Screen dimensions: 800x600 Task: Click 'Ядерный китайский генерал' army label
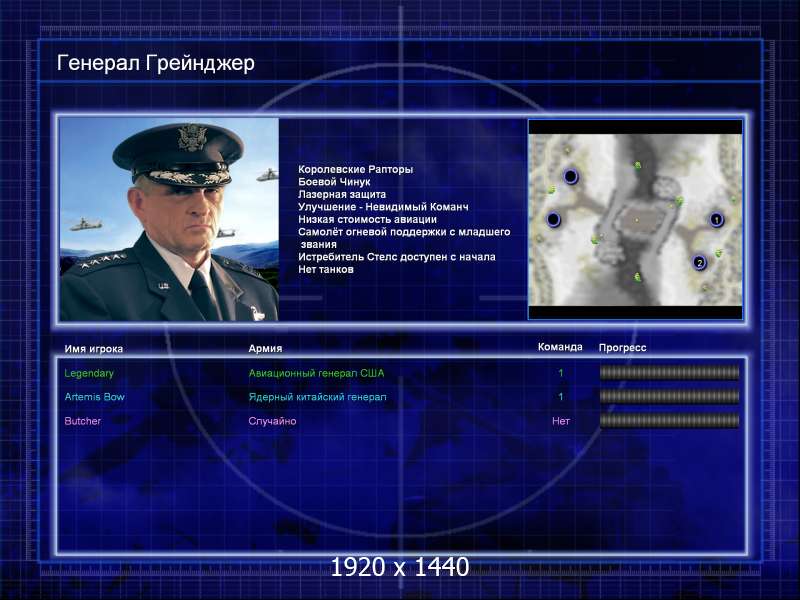coord(317,397)
